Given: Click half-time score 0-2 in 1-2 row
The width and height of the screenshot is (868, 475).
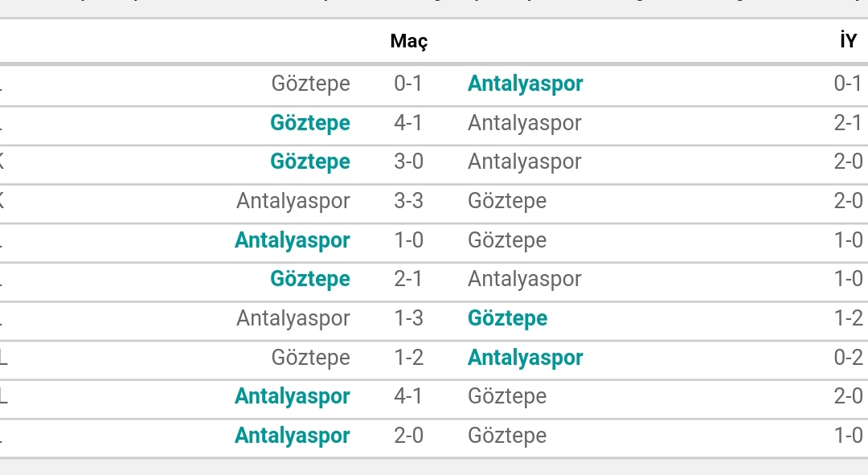Looking at the screenshot, I should [x=848, y=358].
